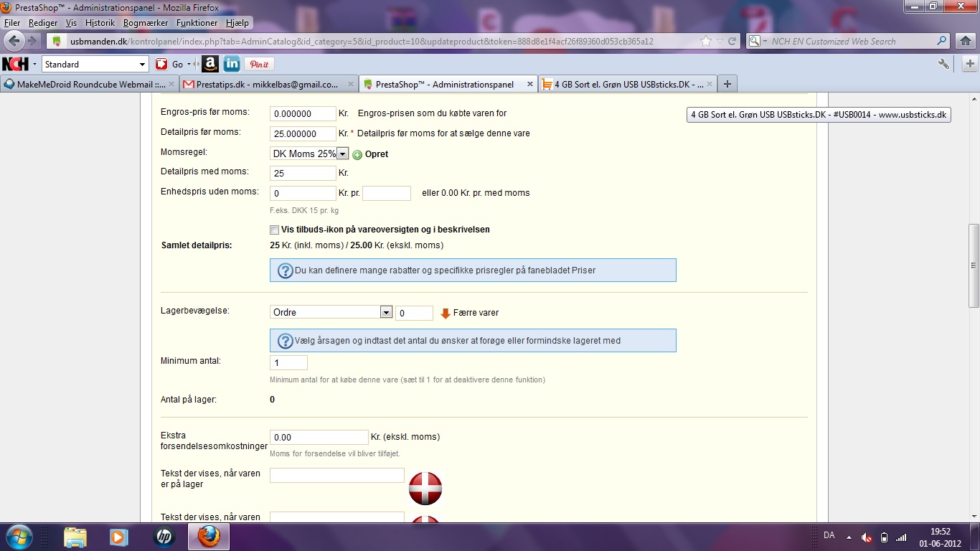980x551 pixels.
Task: Expand the NCH logo menu arrow
Action: (x=34, y=64)
